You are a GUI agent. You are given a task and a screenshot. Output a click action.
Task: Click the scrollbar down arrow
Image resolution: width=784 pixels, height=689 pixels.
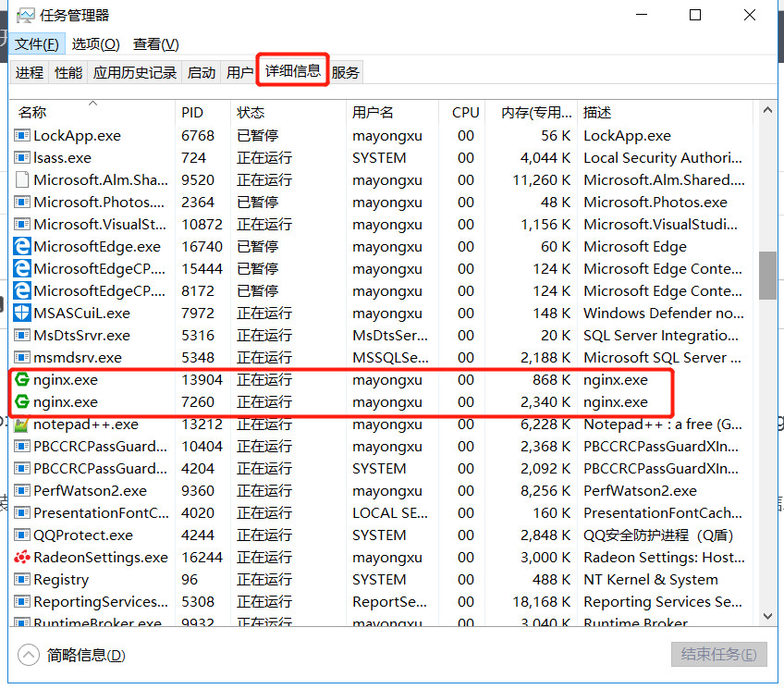click(767, 616)
